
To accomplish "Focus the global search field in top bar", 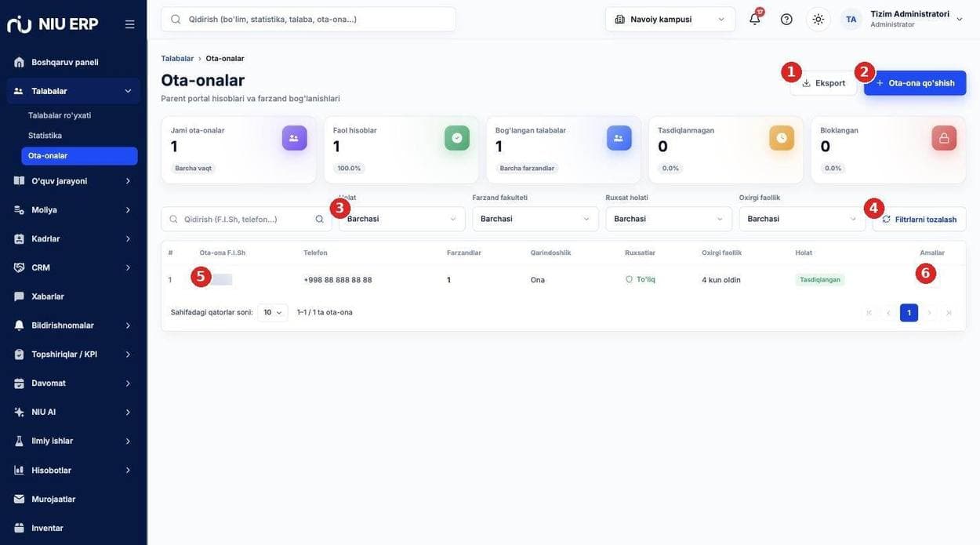I will pos(308,19).
